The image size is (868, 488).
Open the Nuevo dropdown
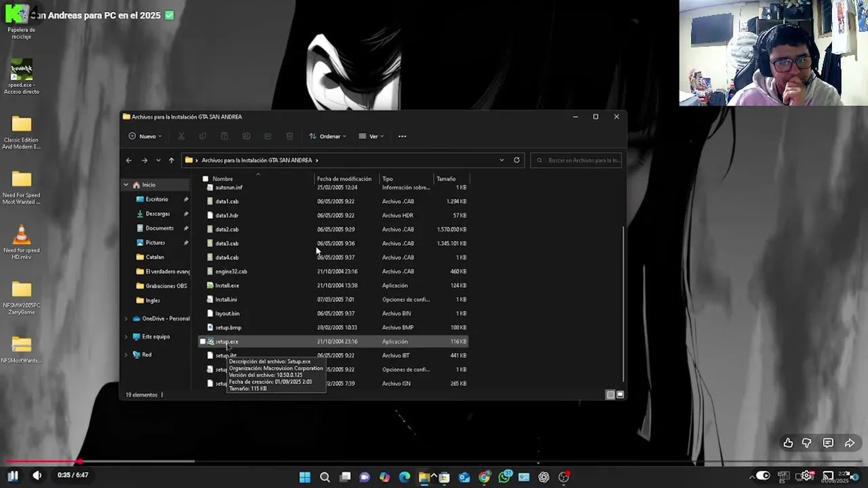(x=145, y=136)
